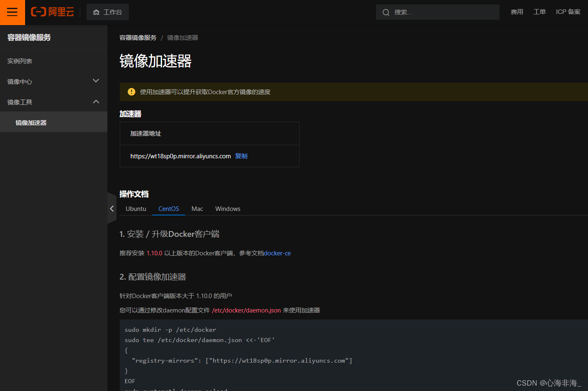This screenshot has width=588, height=391.
Task: Click the search magnifier icon
Action: tap(386, 12)
